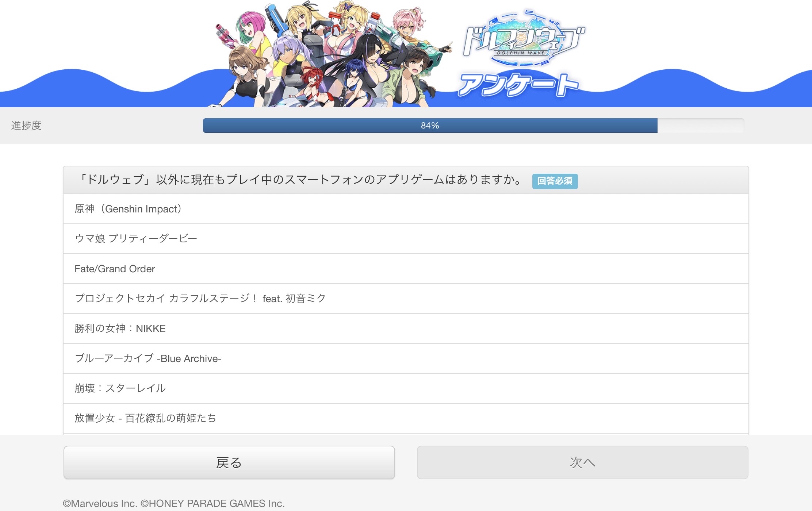Click the survey question header text
This screenshot has width=812, height=511.
pos(300,180)
